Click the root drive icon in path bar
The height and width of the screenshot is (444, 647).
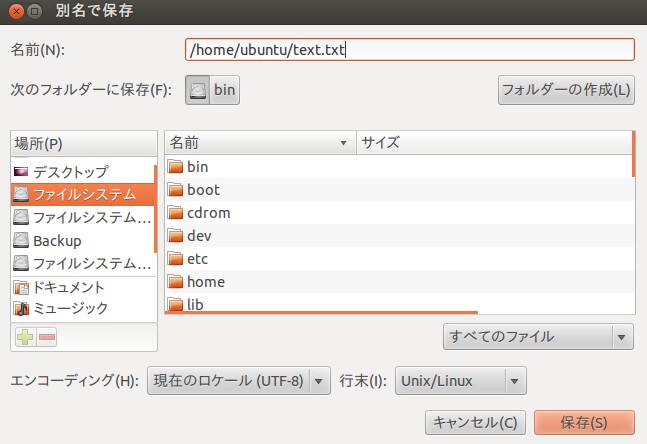click(x=198, y=90)
